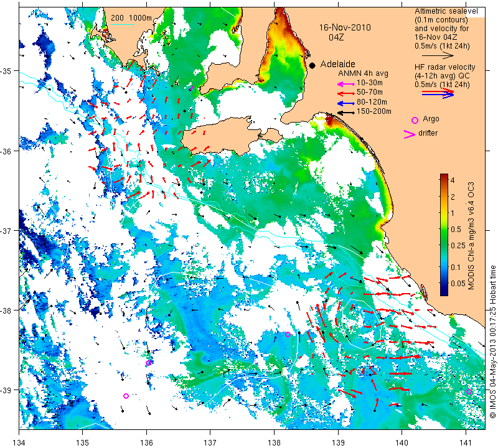
Task: Click the black Adelaide city marker dot
Action: coord(312,65)
